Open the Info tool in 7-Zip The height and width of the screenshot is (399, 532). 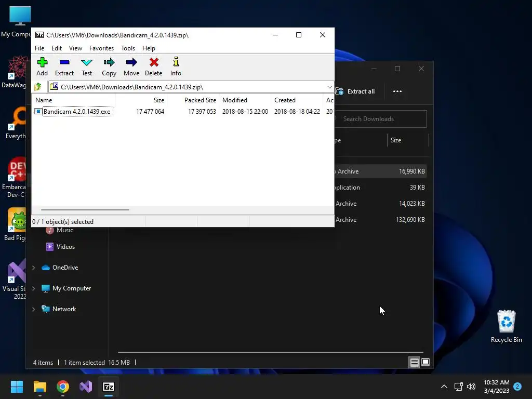[x=176, y=67]
